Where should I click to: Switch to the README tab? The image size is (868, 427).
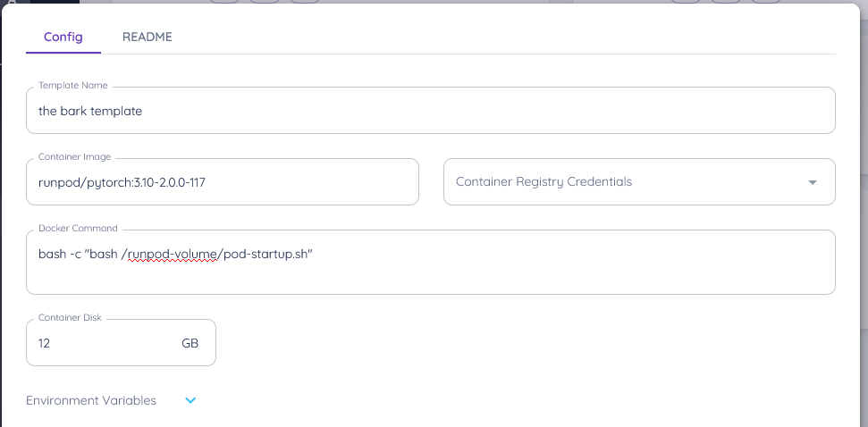coord(147,37)
